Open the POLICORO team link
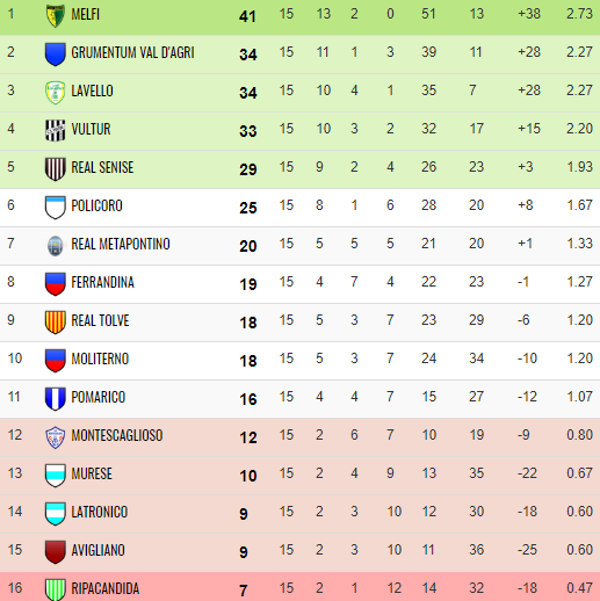 [x=97, y=206]
